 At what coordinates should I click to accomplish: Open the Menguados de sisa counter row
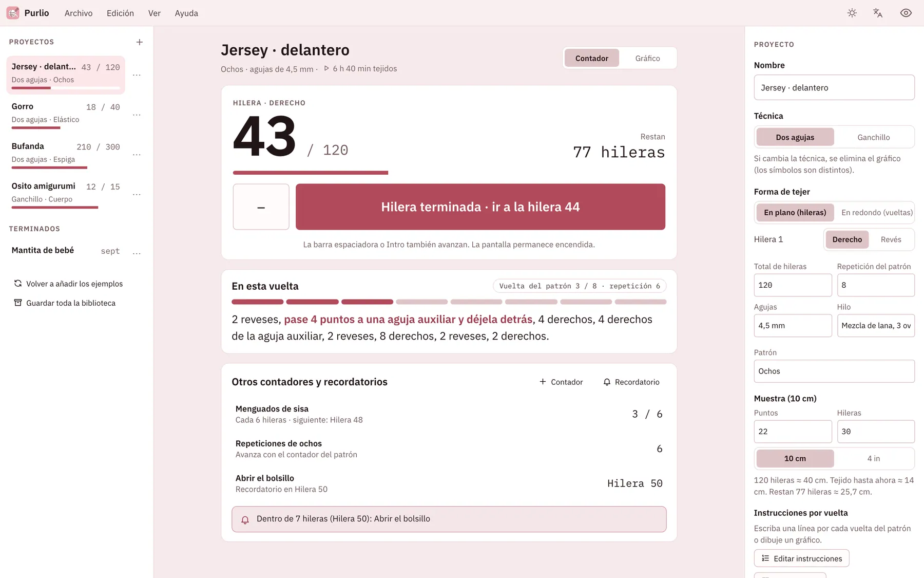coord(449,414)
